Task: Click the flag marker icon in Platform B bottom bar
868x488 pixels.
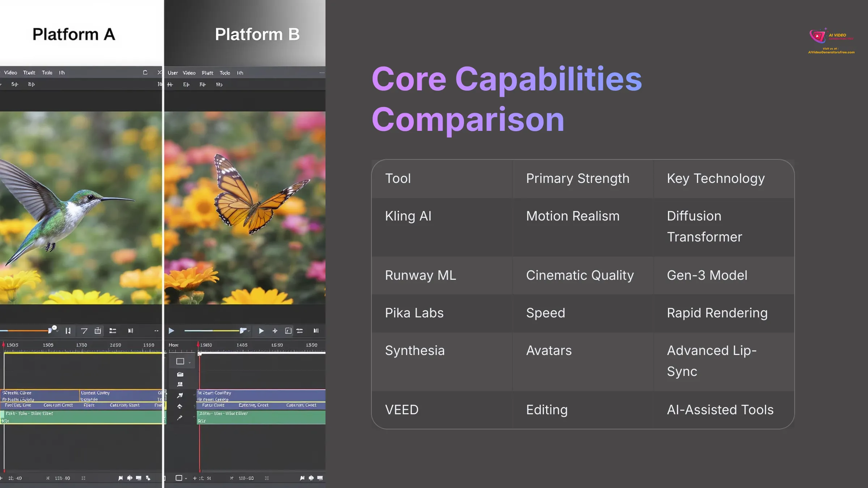Action: (x=302, y=478)
